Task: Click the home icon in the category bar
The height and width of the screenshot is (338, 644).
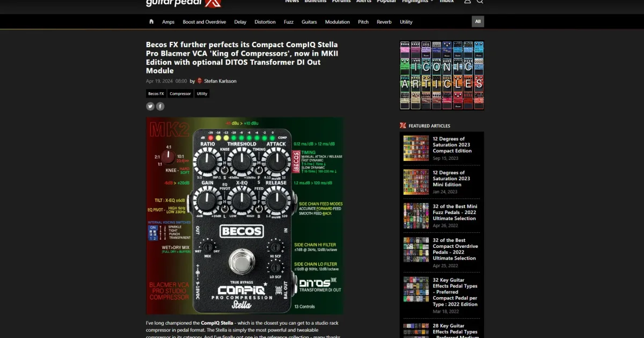Action: pos(151,21)
